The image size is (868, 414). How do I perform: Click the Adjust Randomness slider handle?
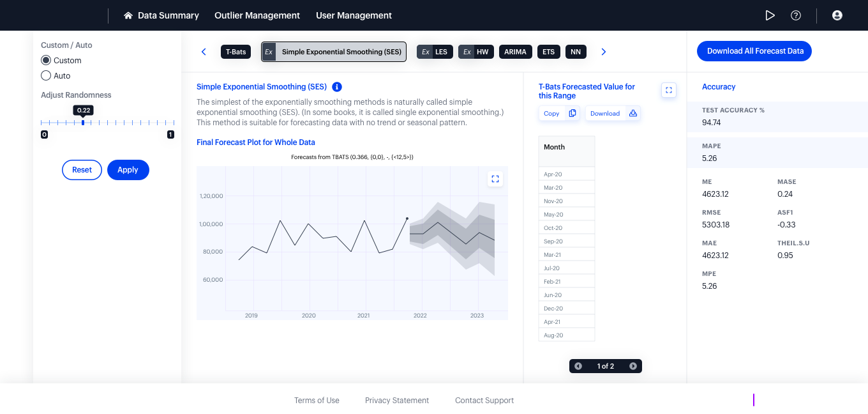pyautogui.click(x=83, y=122)
